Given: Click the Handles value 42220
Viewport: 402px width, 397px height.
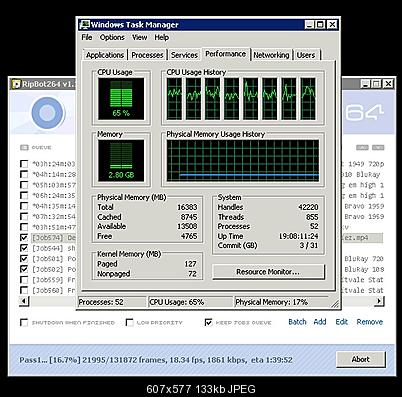Looking at the screenshot, I should [x=308, y=207].
